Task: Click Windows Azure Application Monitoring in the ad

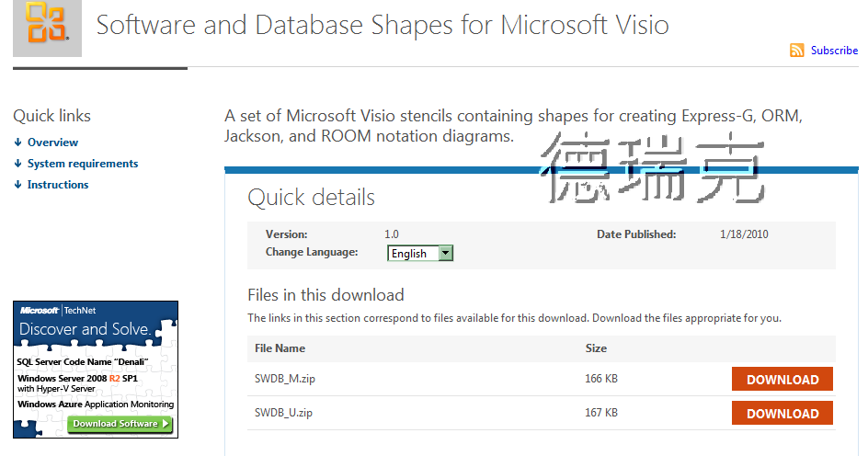Action: [x=96, y=404]
